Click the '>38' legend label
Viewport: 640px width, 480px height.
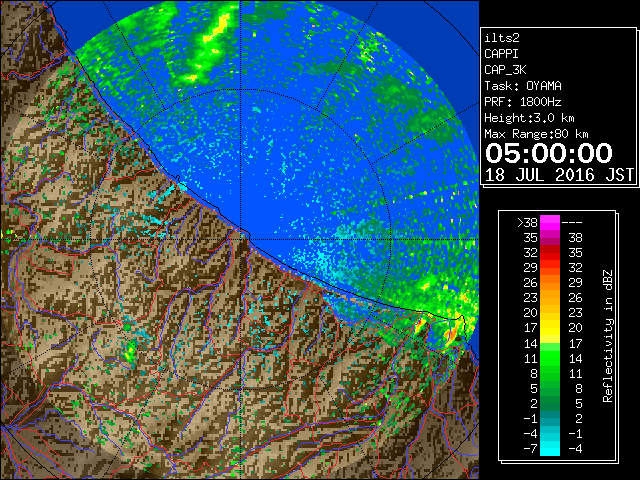pyautogui.click(x=527, y=223)
